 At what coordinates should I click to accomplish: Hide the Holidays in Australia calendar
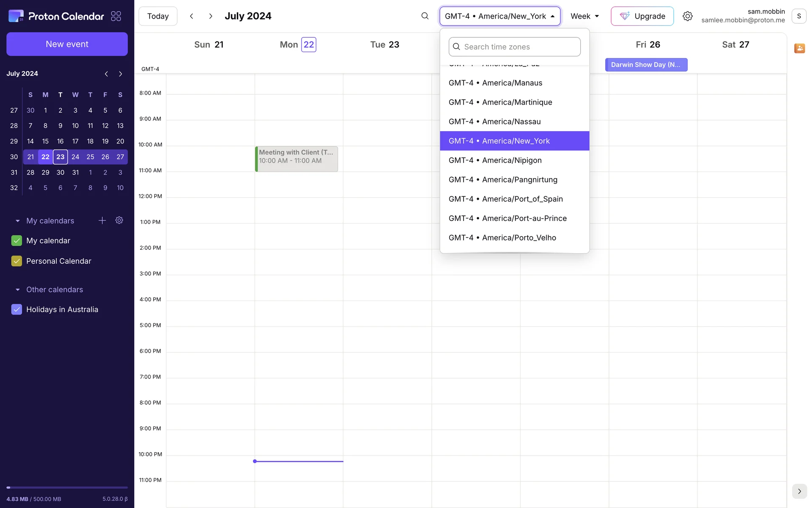point(16,309)
